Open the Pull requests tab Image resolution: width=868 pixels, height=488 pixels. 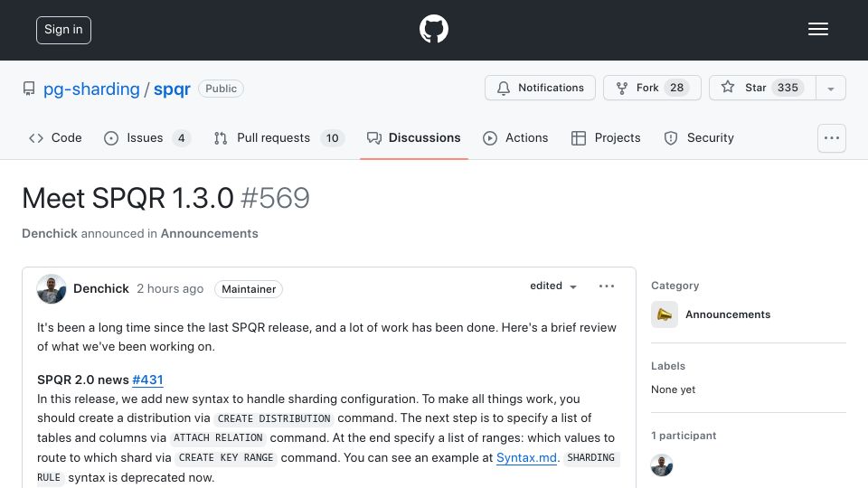tap(279, 137)
